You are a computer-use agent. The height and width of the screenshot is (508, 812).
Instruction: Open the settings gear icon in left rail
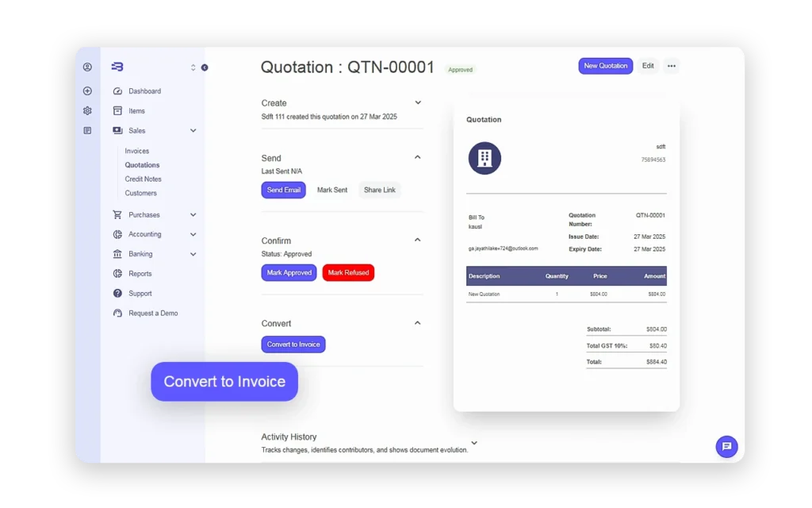[x=87, y=110]
